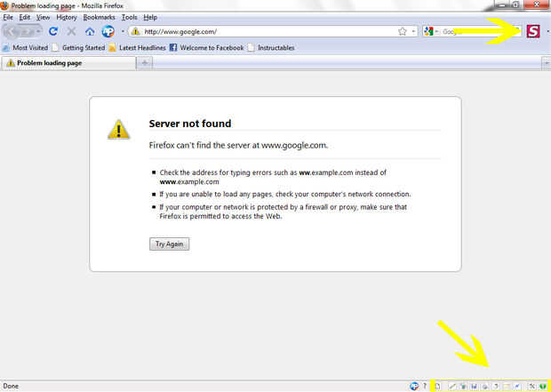Click the http://www.google.com/ address field

pyautogui.click(x=268, y=32)
